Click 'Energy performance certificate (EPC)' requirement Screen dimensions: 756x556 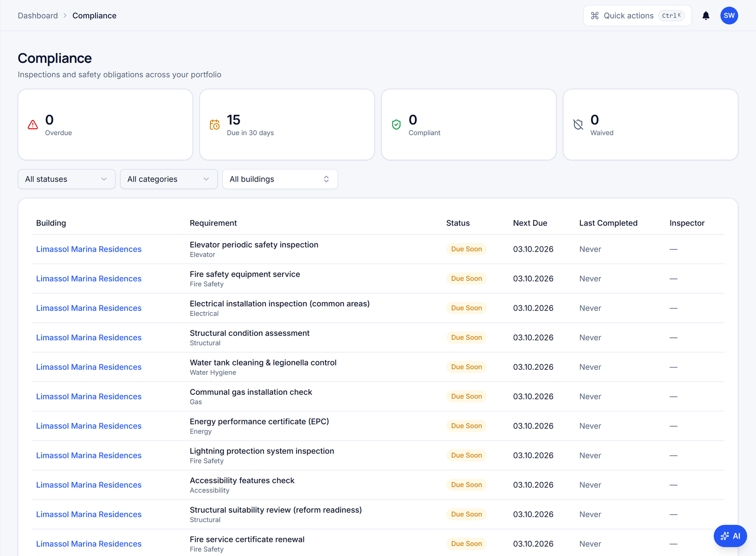(x=259, y=422)
